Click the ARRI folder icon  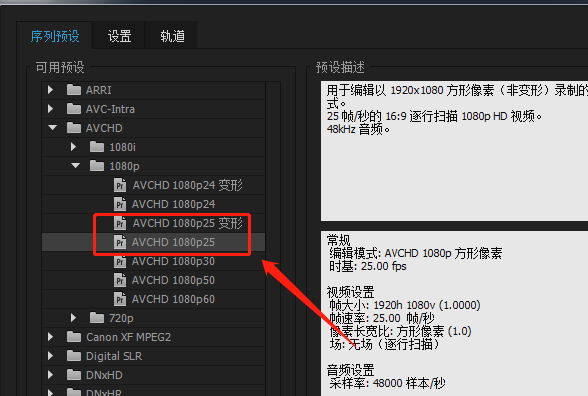[x=74, y=90]
